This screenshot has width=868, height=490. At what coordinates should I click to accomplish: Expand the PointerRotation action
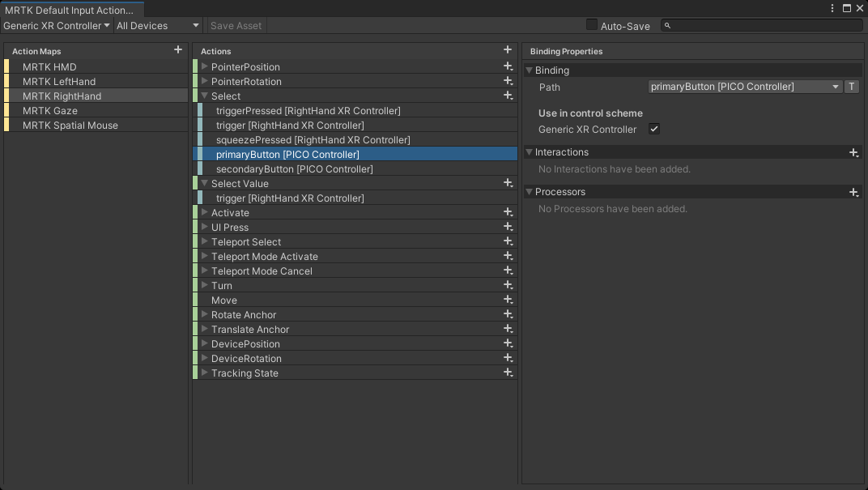click(204, 81)
